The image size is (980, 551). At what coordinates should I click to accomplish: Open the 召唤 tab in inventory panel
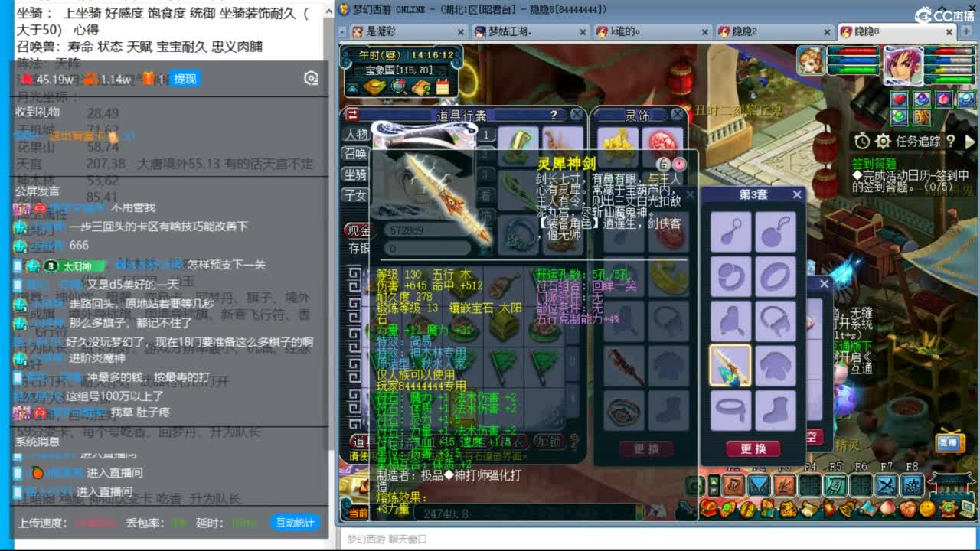point(358,155)
